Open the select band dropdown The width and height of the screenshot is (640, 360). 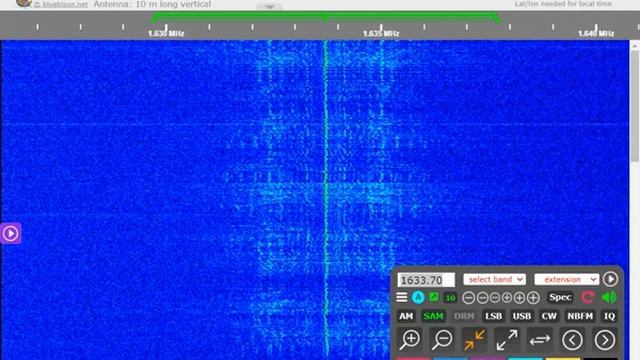494,279
